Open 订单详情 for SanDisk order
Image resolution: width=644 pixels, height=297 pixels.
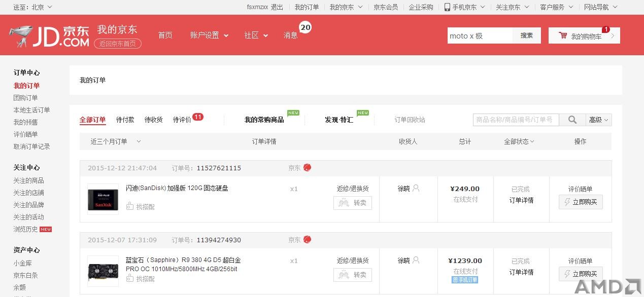[x=521, y=200]
